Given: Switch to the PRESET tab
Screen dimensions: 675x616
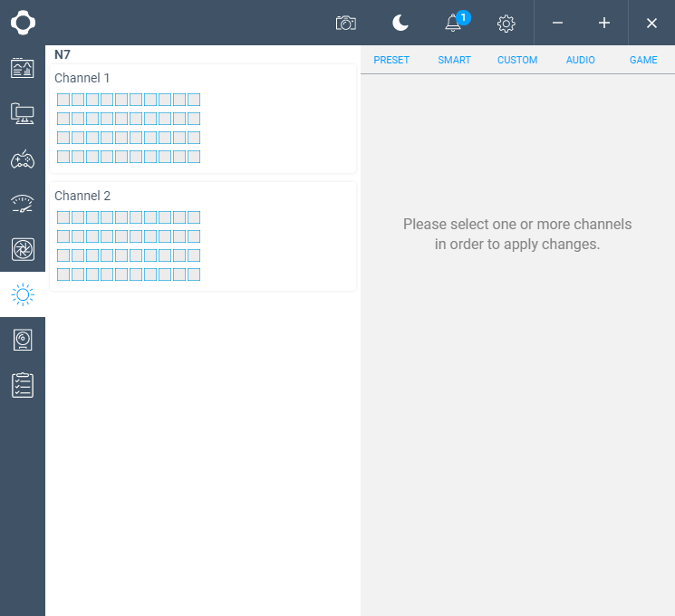Looking at the screenshot, I should [x=391, y=60].
